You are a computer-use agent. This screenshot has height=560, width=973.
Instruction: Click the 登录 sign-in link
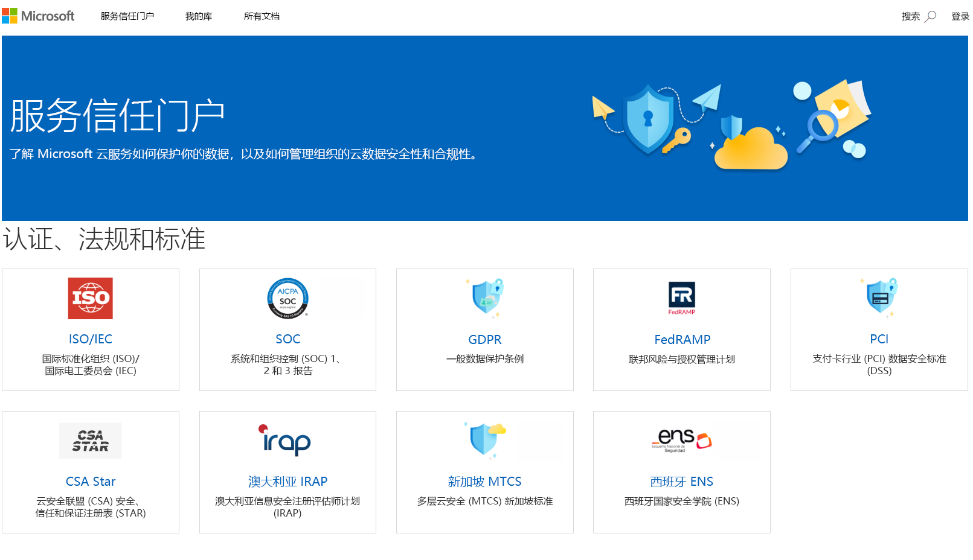tap(960, 16)
